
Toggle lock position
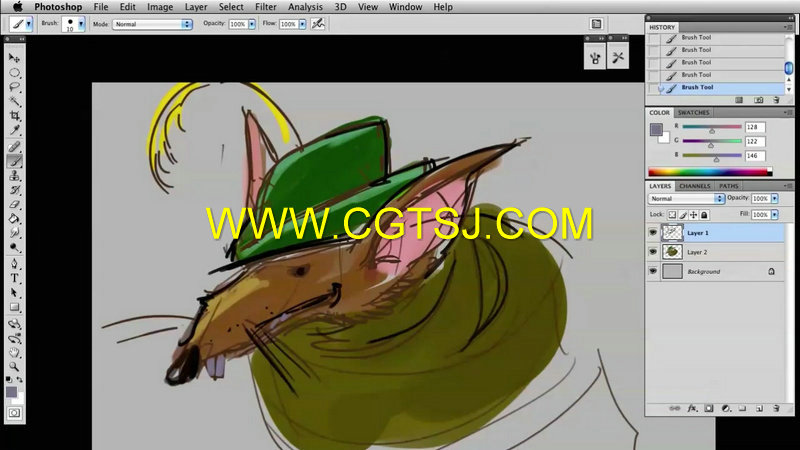[693, 215]
